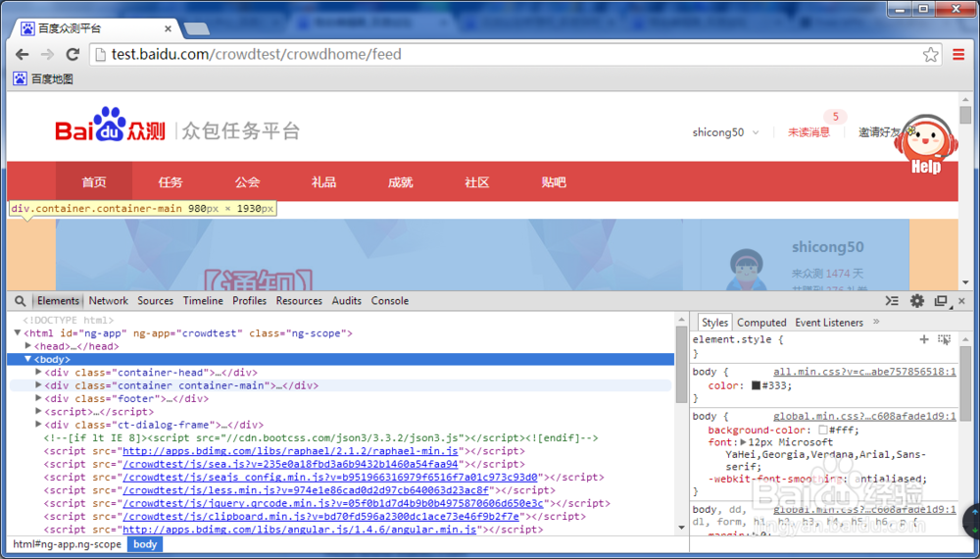Select 任务 in the navigation bar
This screenshot has width=980, height=559.
click(170, 182)
